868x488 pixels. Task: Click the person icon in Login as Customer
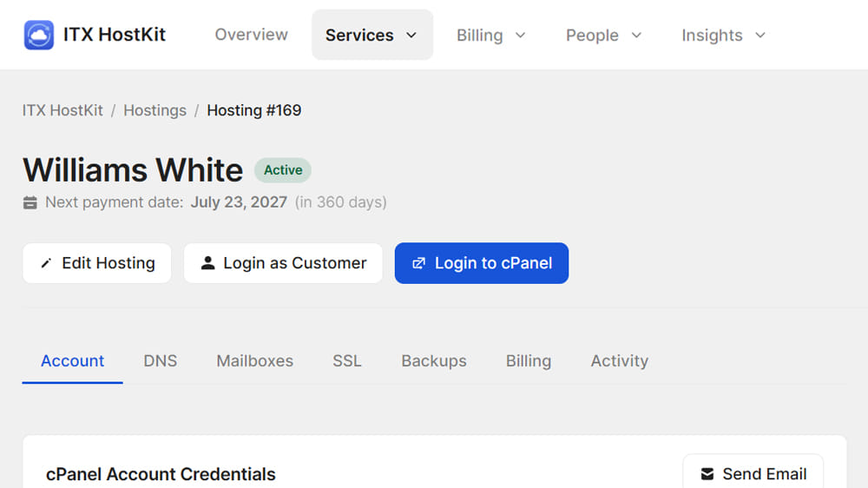click(x=207, y=263)
